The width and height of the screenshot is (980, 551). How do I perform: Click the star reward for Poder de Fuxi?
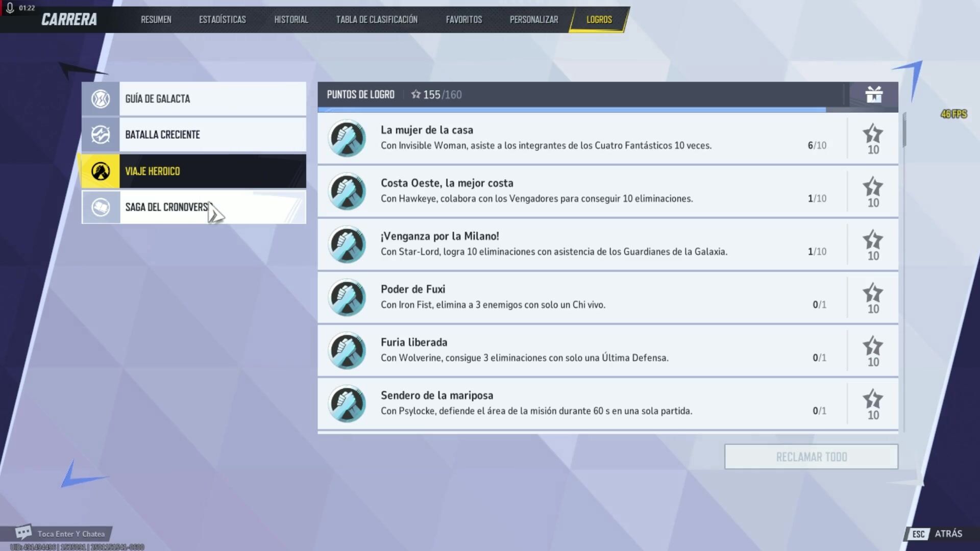873,298
